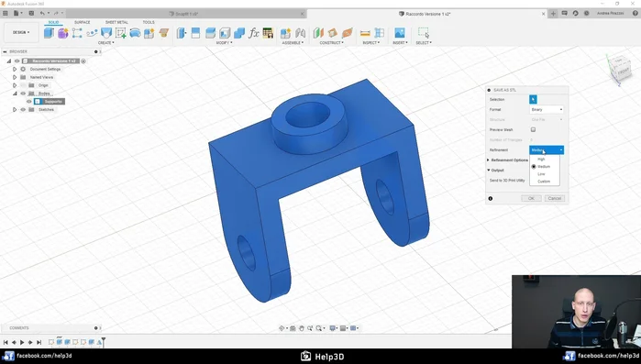Choose the Medium refinement radio option
This screenshot has height=364, width=641.
point(534,167)
